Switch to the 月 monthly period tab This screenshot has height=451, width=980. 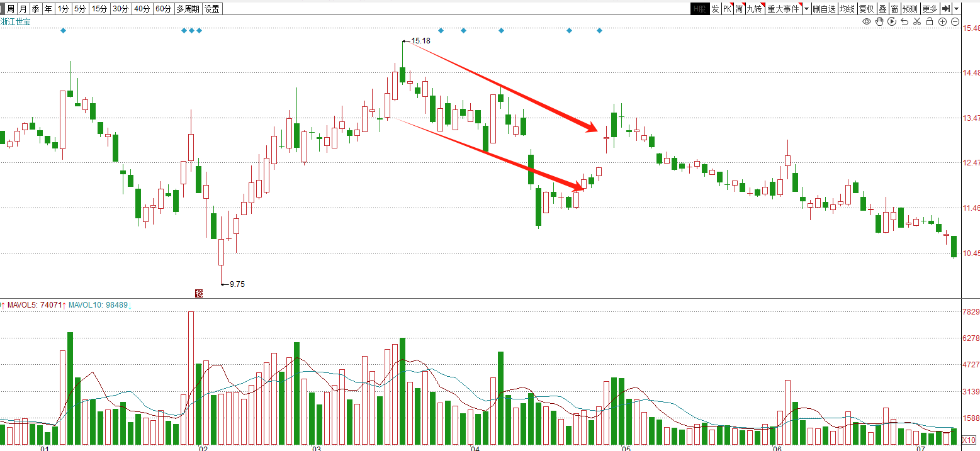(23, 9)
